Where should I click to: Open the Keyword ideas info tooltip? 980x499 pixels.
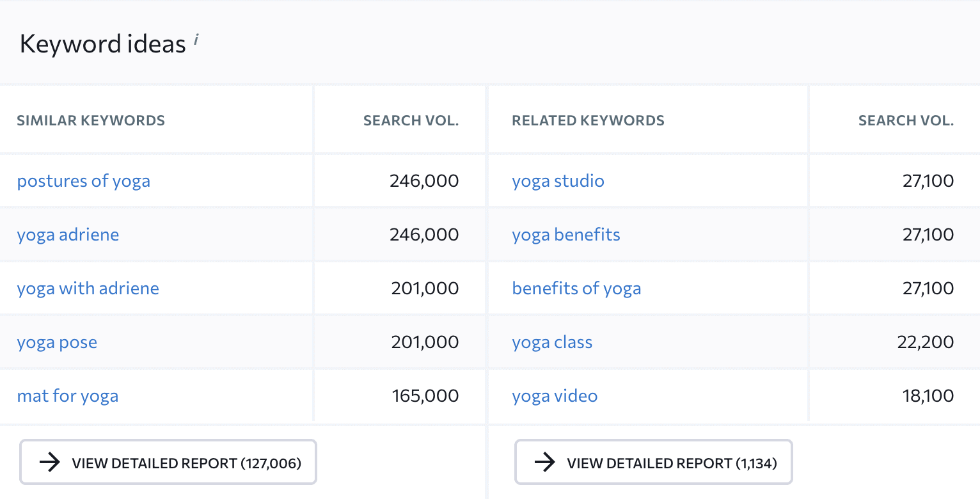point(196,40)
